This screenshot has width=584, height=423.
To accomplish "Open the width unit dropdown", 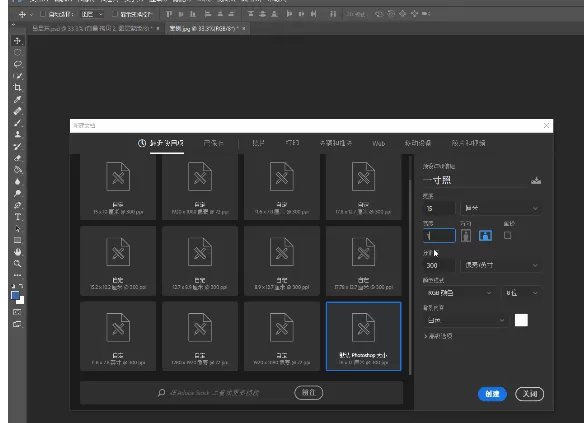I will click(x=501, y=208).
